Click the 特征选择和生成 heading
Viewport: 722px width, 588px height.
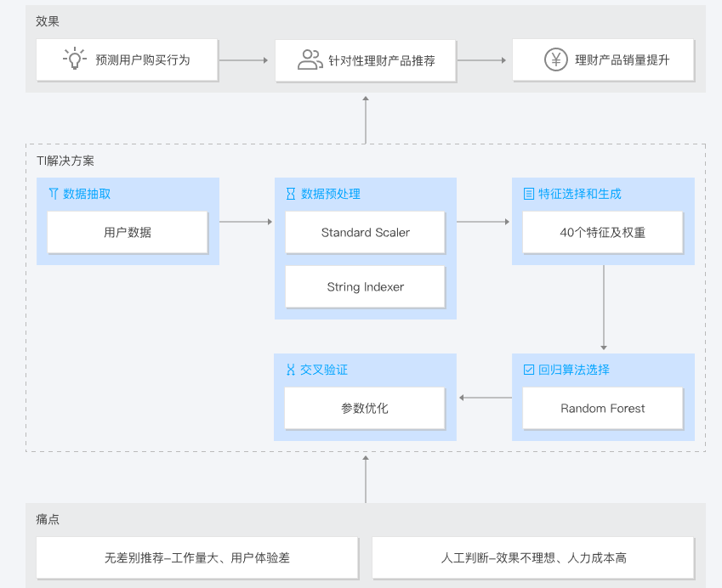pos(580,194)
